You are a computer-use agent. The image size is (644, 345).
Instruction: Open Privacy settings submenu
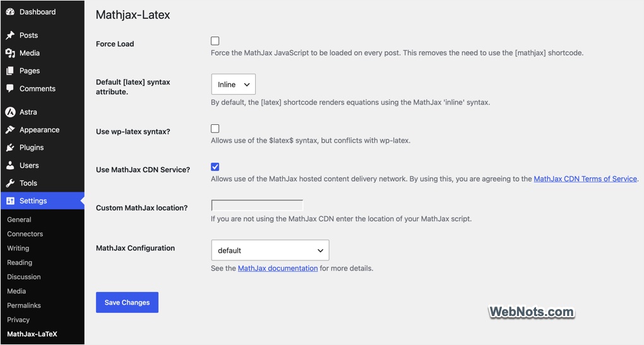pos(18,320)
